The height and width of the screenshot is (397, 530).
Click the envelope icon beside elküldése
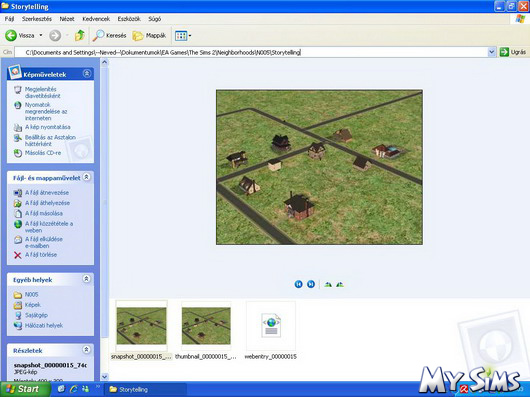(18, 240)
